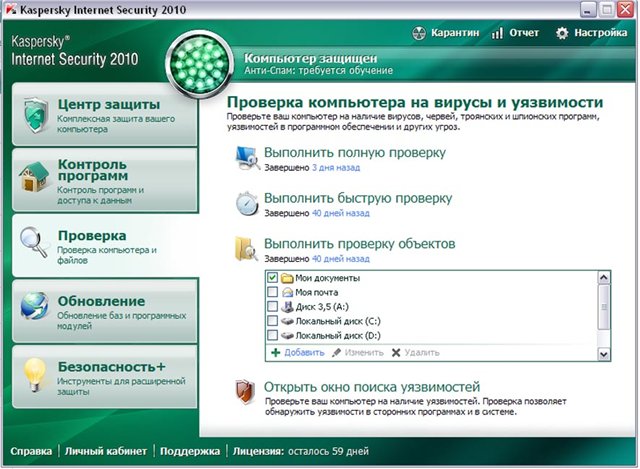Check the Моя почта checkbox
Image resolution: width=640 pixels, height=469 pixels.
coord(272,292)
